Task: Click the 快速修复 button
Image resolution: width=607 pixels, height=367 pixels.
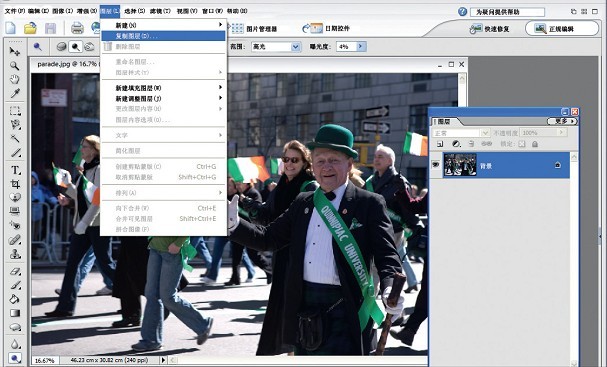Action: click(490, 29)
